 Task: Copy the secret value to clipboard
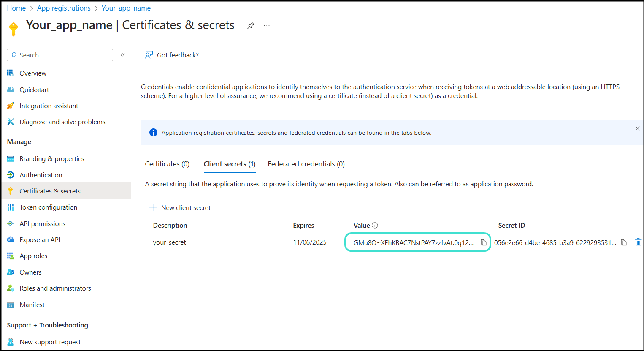tap(484, 242)
